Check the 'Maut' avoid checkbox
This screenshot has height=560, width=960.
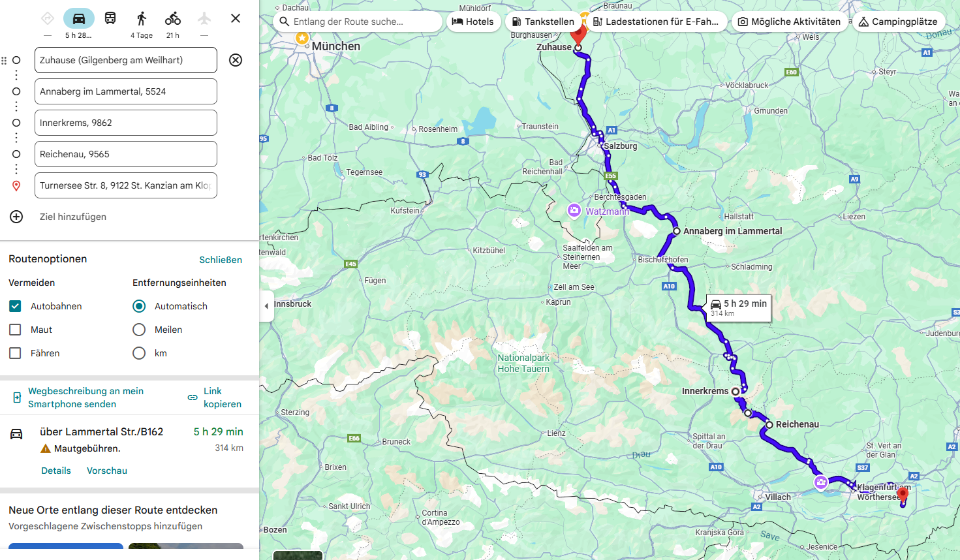point(15,330)
